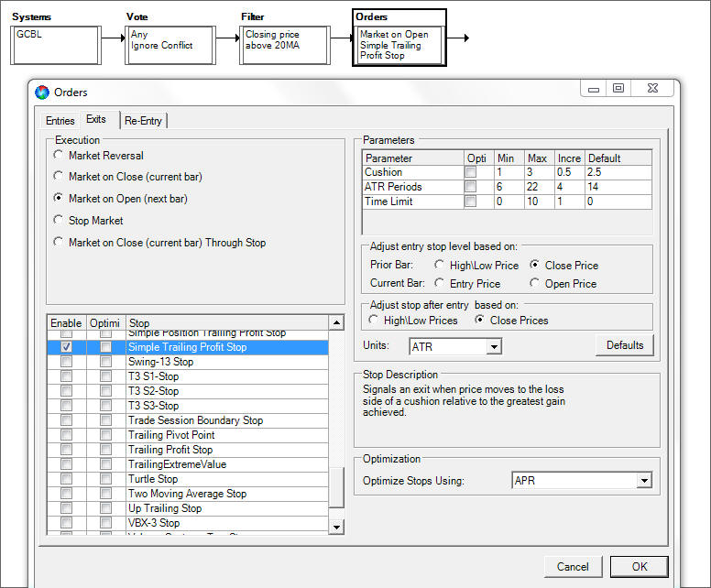711x588 pixels.
Task: Check Optimize for Turtle Stop
Action: pyautogui.click(x=105, y=479)
